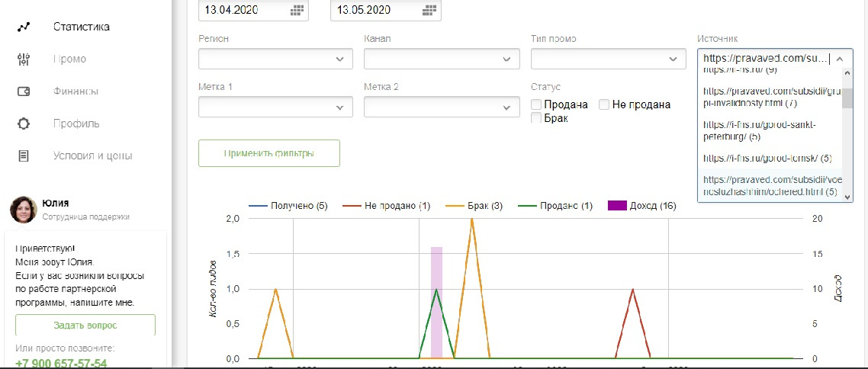
Task: Click the Финансы wallet icon in sidebar
Action: tap(24, 91)
